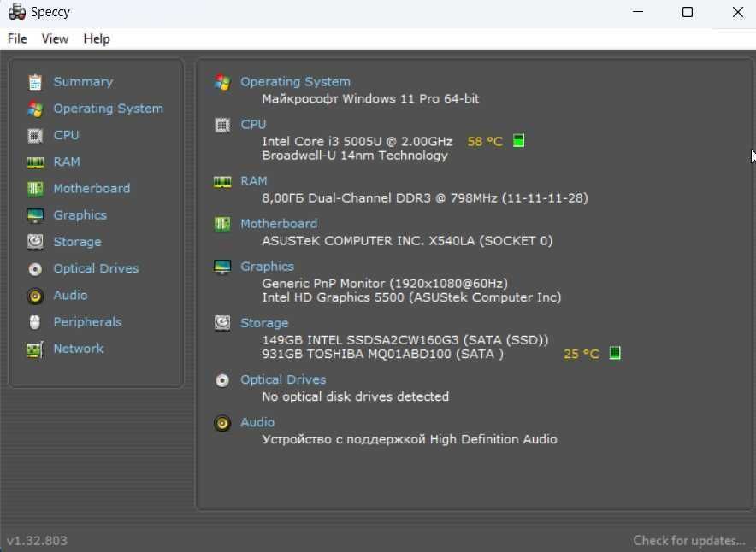This screenshot has width=756, height=552.
Task: Click the RAM heading link in main panel
Action: coord(254,181)
